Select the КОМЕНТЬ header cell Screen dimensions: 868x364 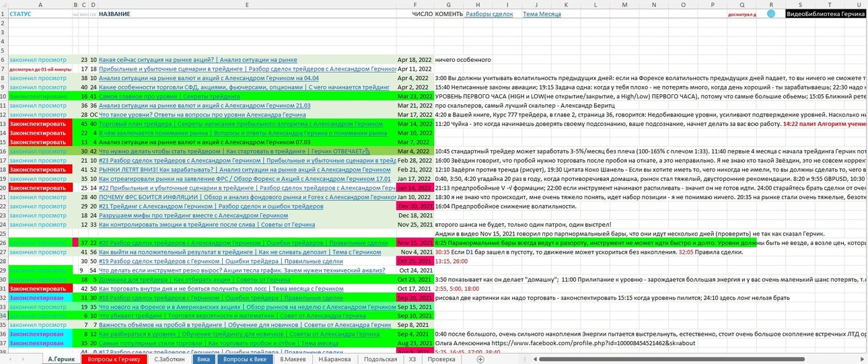449,14
